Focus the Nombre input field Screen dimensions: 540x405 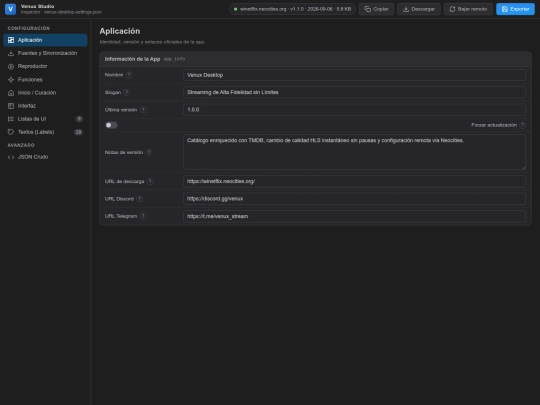pos(354,75)
